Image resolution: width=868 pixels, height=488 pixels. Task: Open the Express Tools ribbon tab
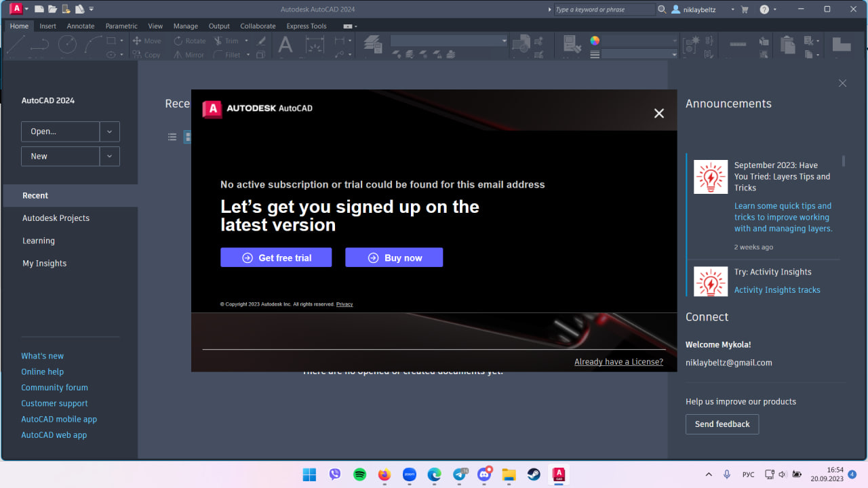(307, 26)
